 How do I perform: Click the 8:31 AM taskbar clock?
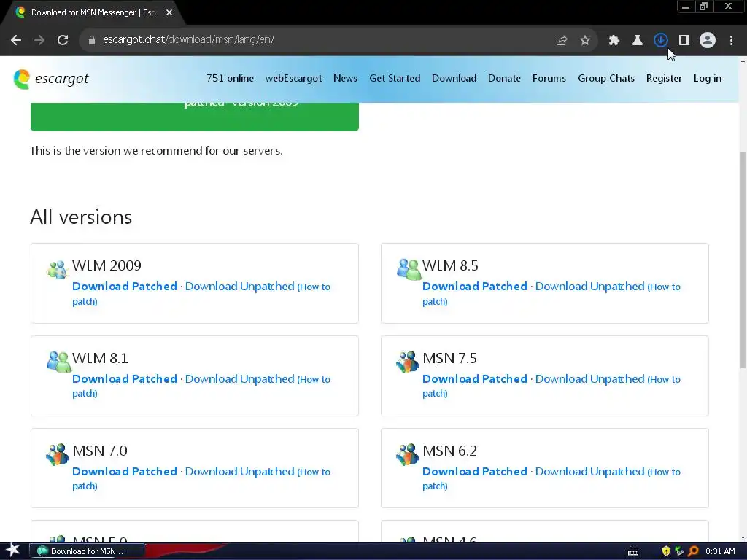pyautogui.click(x=720, y=551)
